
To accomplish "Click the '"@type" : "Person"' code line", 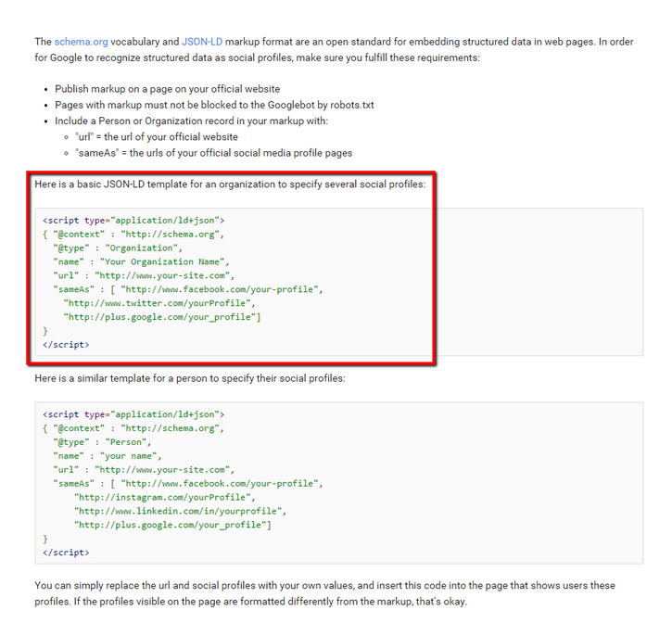I will 102,442.
